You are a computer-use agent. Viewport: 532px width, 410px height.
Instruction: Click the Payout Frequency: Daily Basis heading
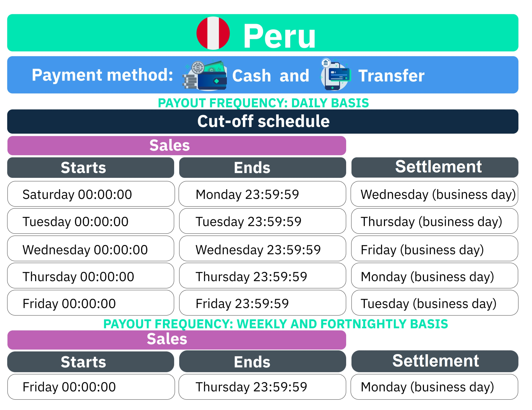(263, 103)
